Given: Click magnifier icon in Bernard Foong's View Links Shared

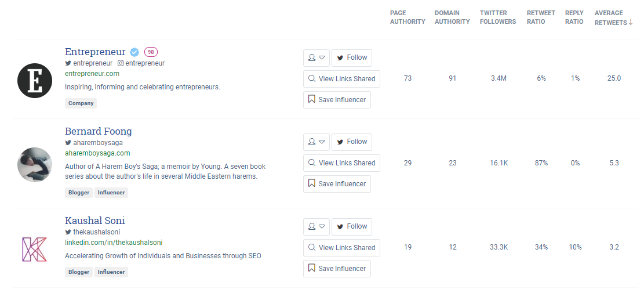Looking at the screenshot, I should pyautogui.click(x=312, y=163).
